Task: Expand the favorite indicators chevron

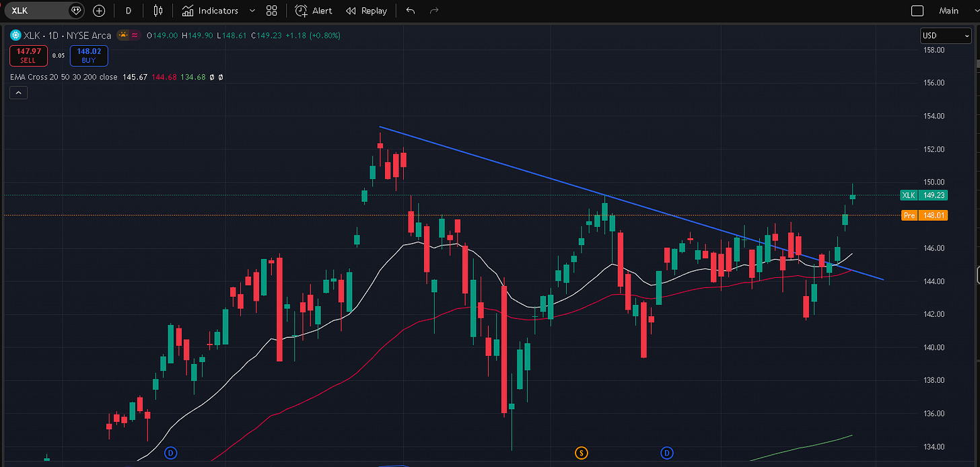Action: coord(252,11)
